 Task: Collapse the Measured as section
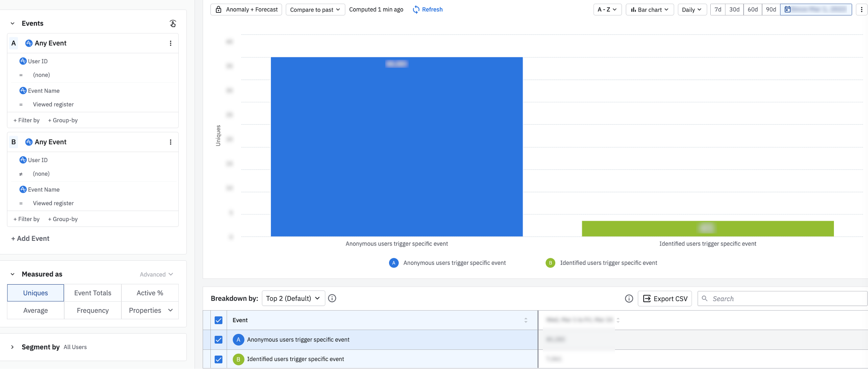12,274
